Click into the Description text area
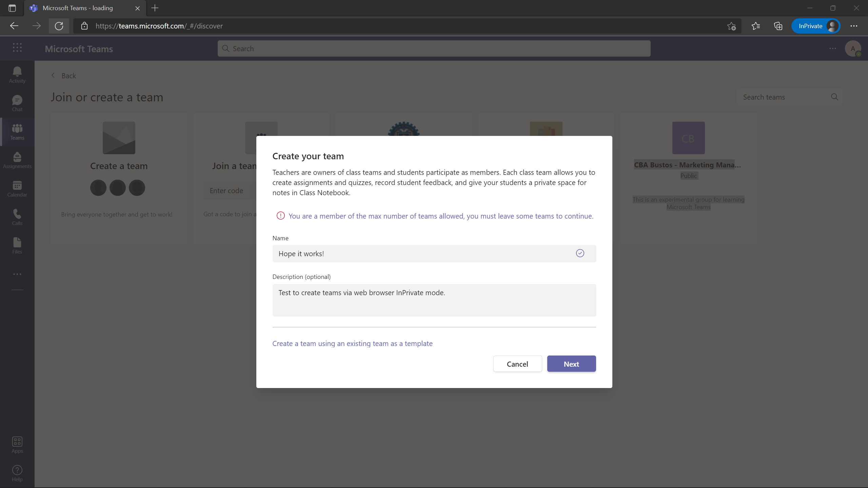Viewport: 868px width, 488px height. pyautogui.click(x=434, y=300)
